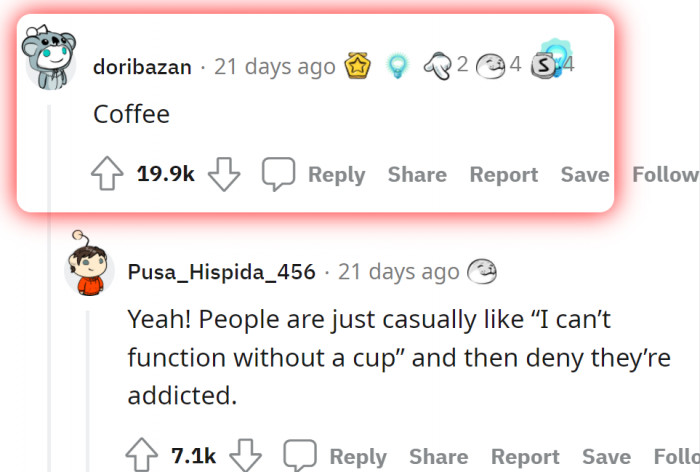Click the speech bubble icon on doribazan's comment
The image size is (700, 472).
(x=277, y=175)
